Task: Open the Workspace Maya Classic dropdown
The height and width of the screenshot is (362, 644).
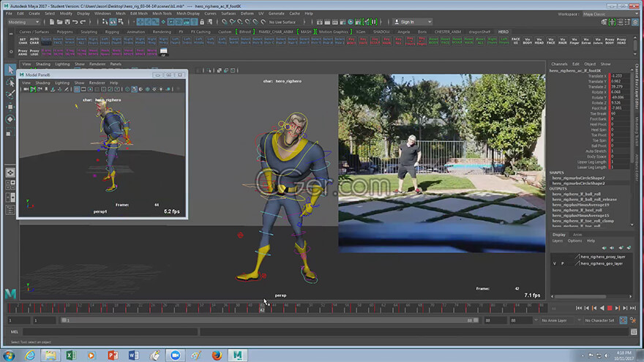Action: click(x=610, y=14)
